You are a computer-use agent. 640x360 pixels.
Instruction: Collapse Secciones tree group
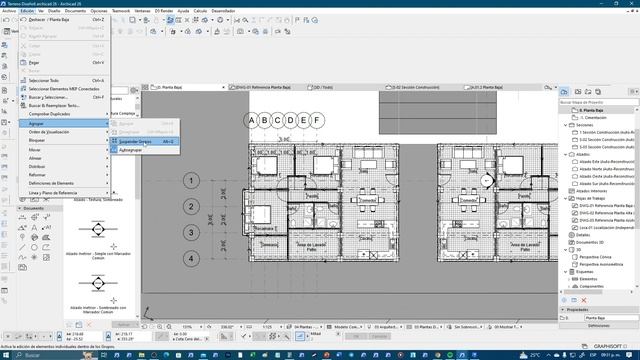coord(566,125)
